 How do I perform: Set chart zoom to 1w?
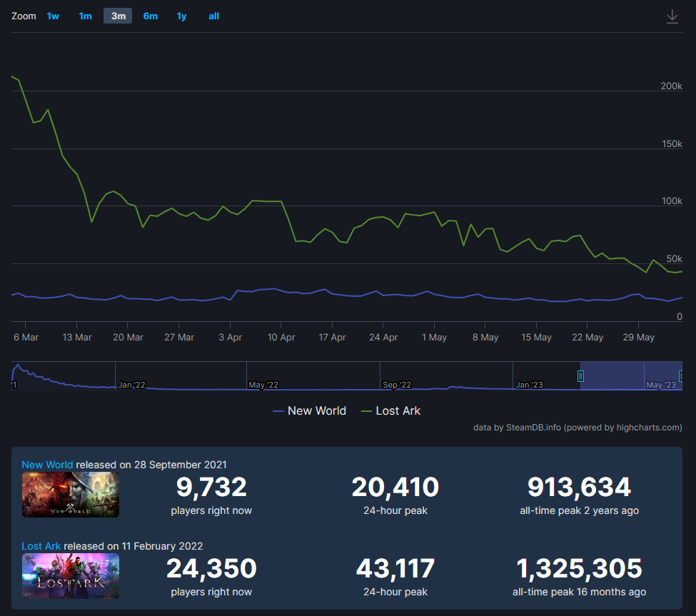click(x=53, y=16)
